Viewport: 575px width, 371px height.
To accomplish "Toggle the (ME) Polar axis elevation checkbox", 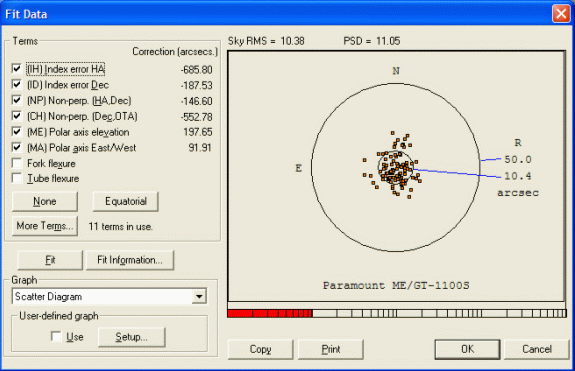I will (17, 132).
